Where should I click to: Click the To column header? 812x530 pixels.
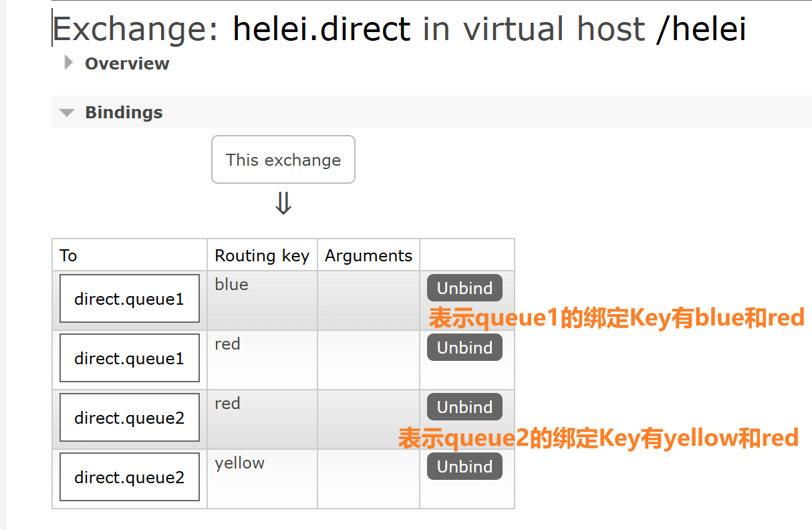68,255
